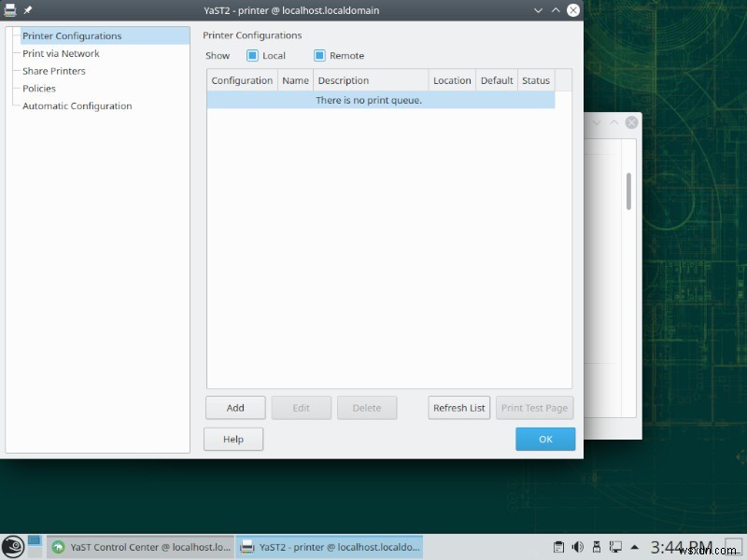Open the Policies section
The width and height of the screenshot is (747, 560).
pos(38,89)
